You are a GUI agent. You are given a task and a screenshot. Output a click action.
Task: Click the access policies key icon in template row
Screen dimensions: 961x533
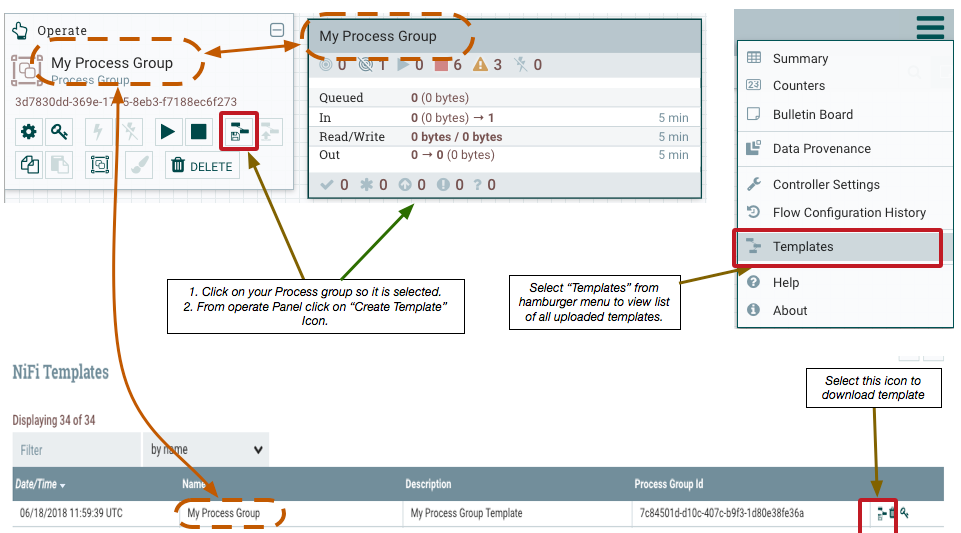point(904,513)
